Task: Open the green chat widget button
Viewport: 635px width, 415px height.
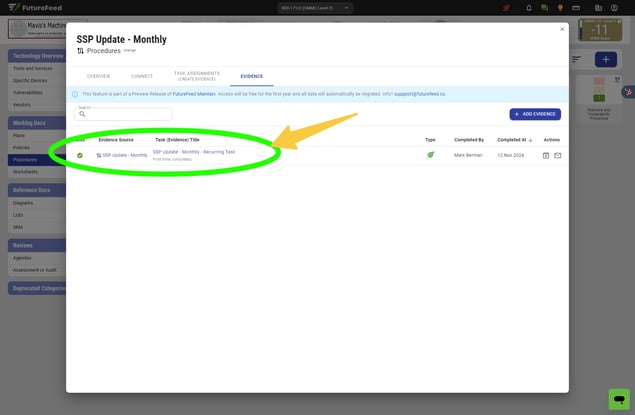Action: coord(619,398)
